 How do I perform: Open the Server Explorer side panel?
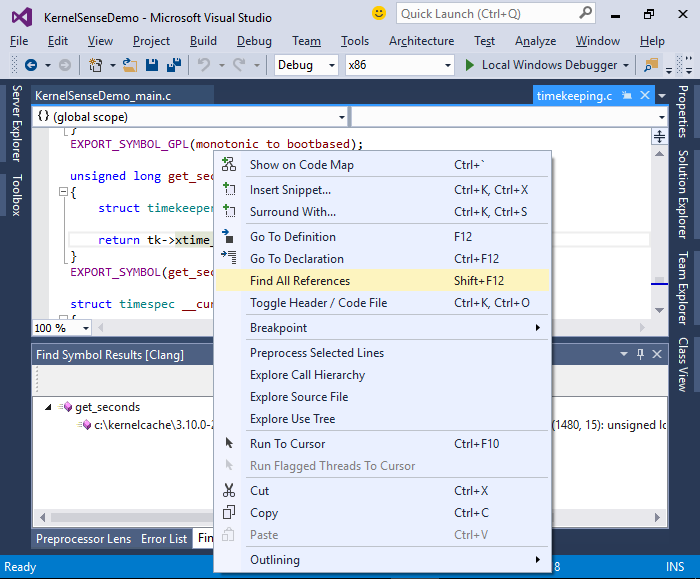[x=17, y=123]
